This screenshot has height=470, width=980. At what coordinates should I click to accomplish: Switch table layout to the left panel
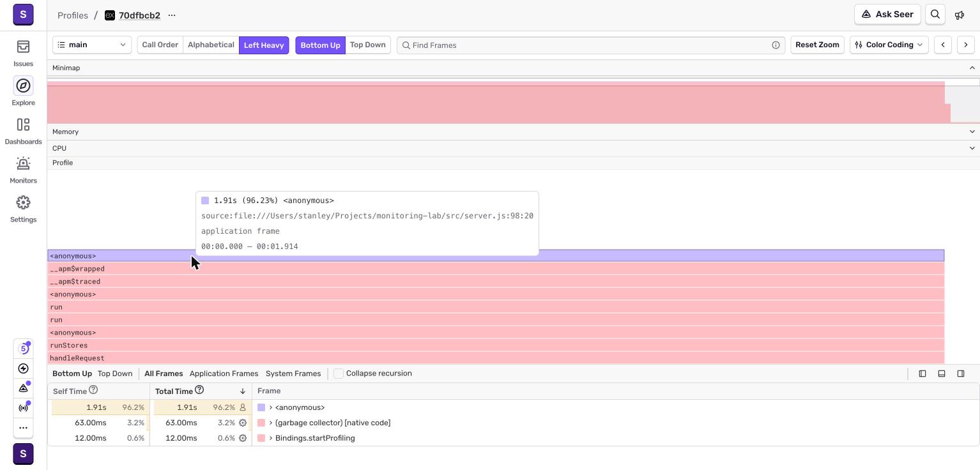pos(923,374)
